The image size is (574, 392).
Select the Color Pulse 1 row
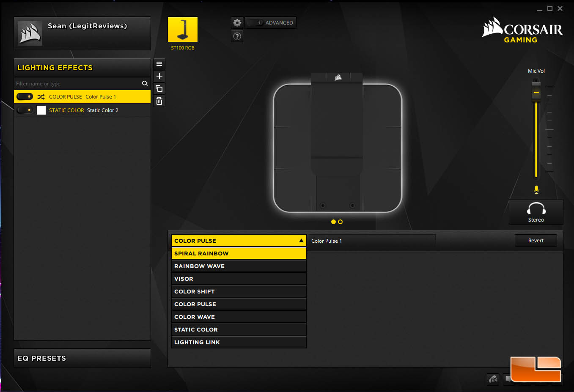tap(82, 97)
